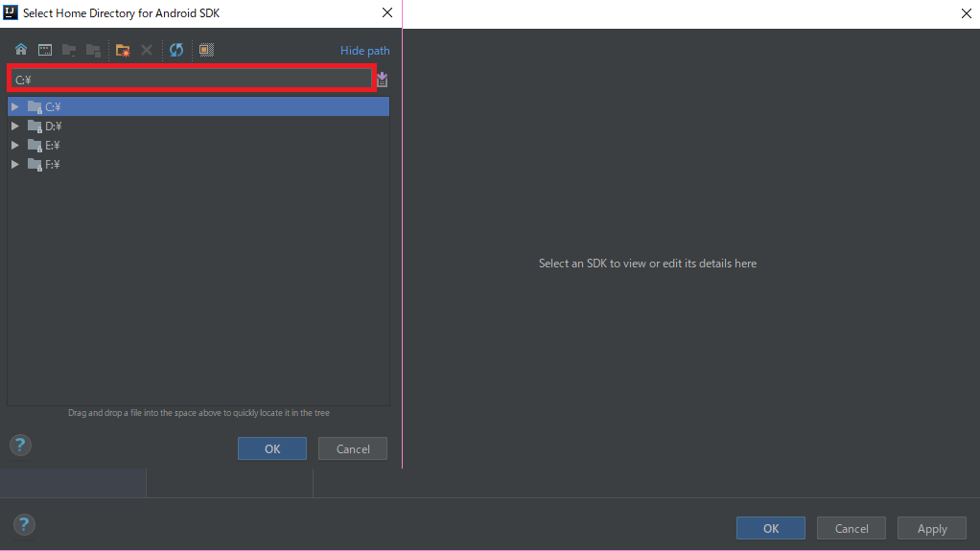The height and width of the screenshot is (551, 980).
Task: Expand the F:¥ drive node
Action: [15, 164]
